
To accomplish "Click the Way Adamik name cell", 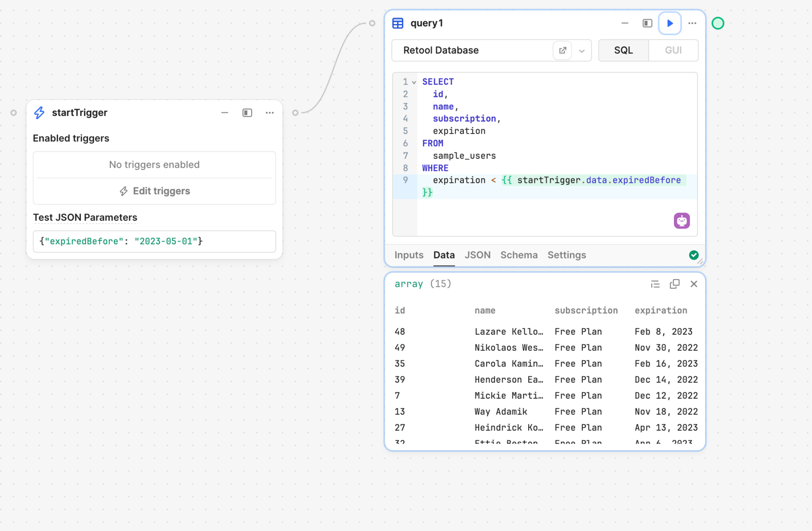I will [501, 412].
